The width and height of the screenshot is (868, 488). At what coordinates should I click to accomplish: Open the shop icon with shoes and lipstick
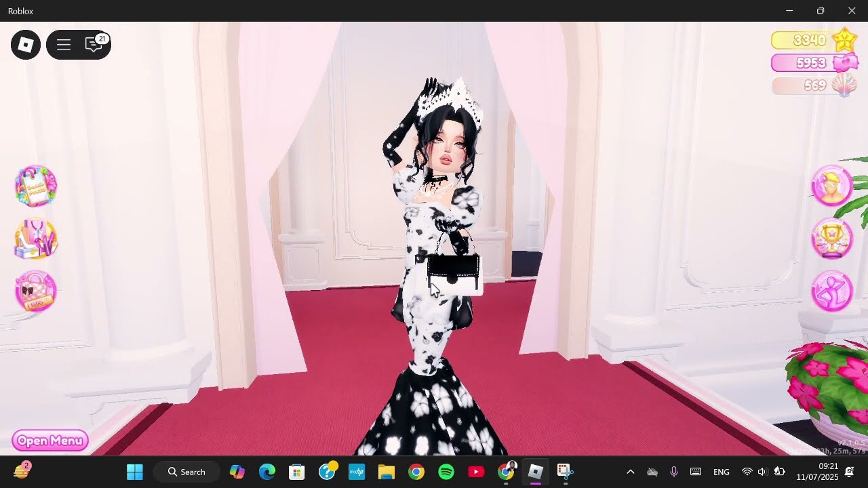[x=36, y=239]
